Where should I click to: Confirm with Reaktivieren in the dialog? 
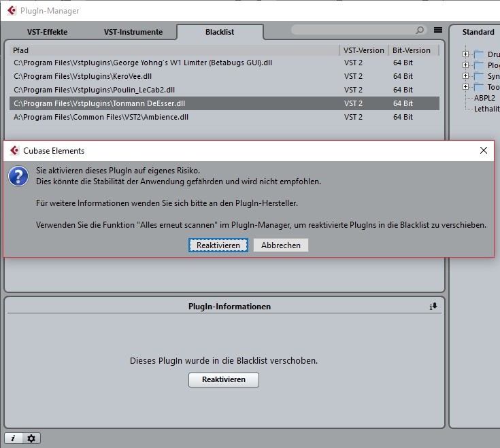coord(218,245)
